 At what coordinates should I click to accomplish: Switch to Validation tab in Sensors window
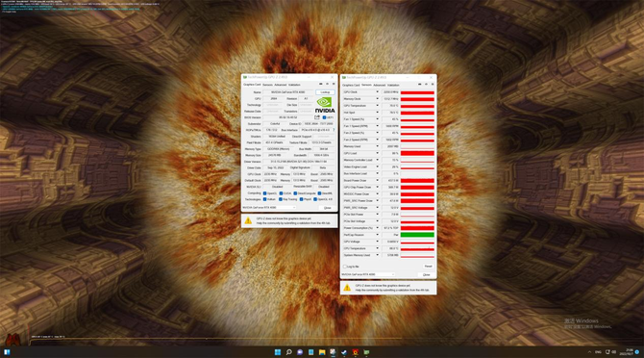[x=393, y=85]
